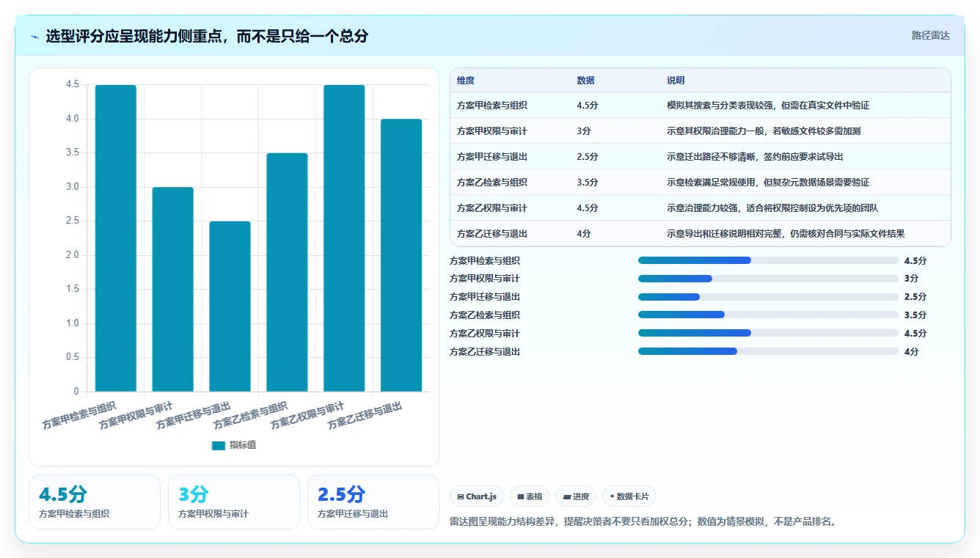Click the 方案乙检索与组织 progress bar

[768, 315]
